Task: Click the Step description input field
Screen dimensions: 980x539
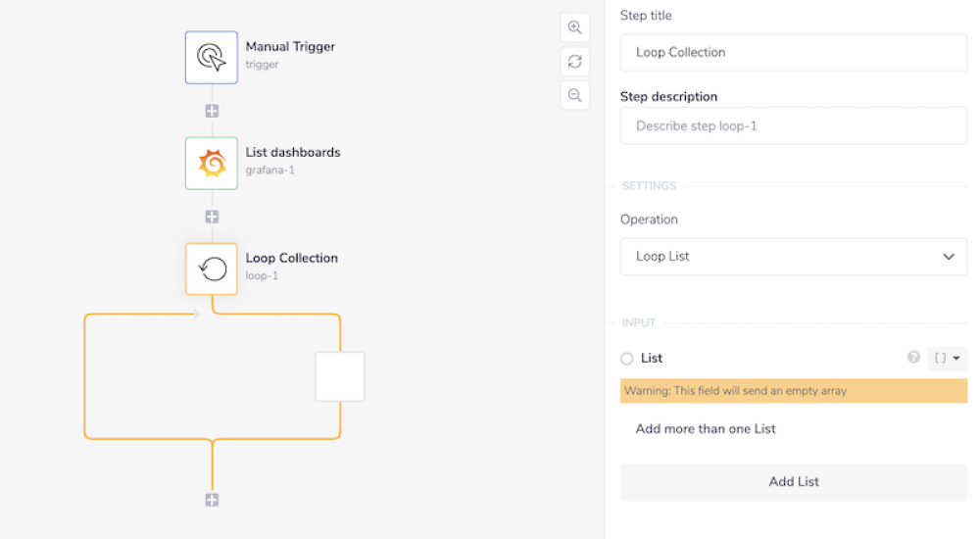Action: 794,126
